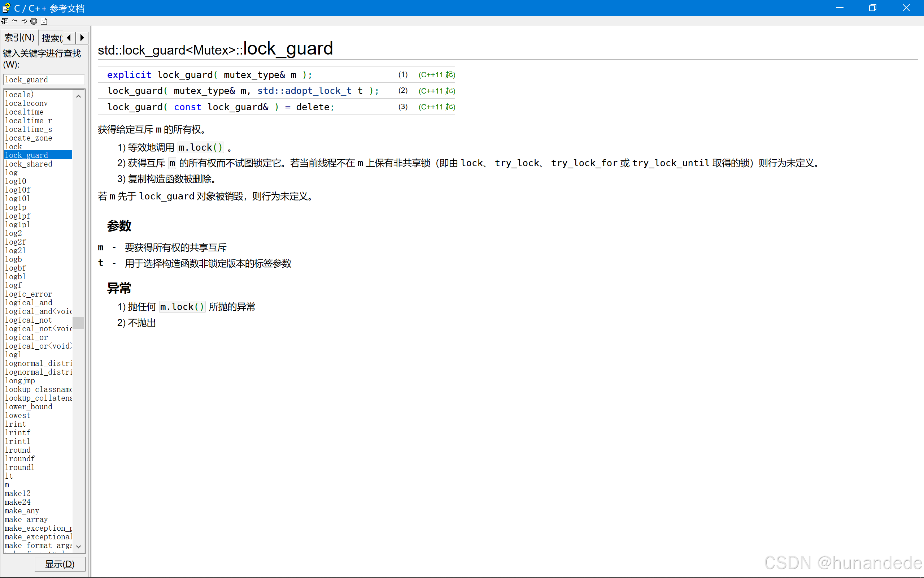Close the C/C++ 参考文档 window
Viewport: 924px width, 578px height.
pyautogui.click(x=906, y=8)
